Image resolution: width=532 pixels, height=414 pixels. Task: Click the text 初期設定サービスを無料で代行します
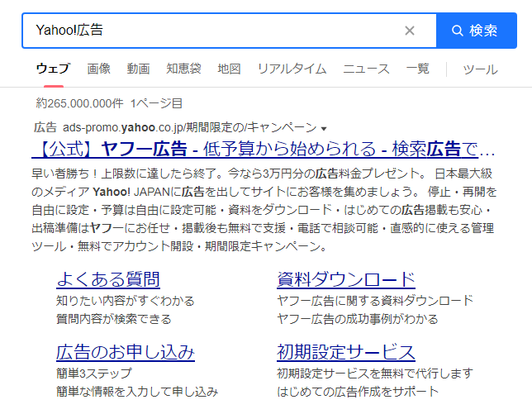(375, 374)
